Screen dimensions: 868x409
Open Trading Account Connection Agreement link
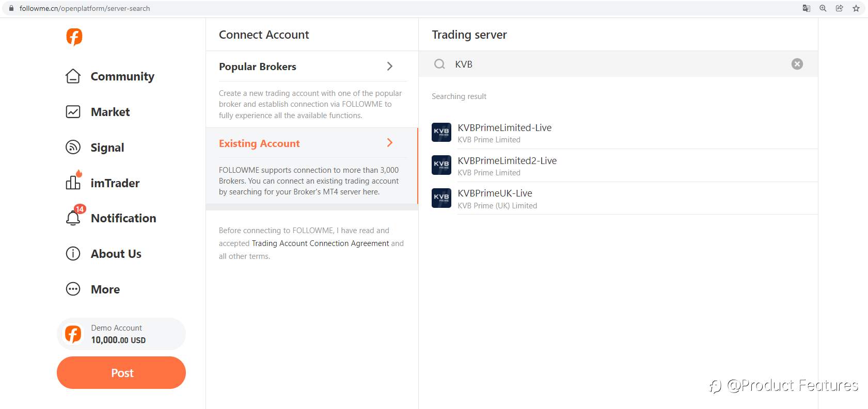(x=320, y=243)
